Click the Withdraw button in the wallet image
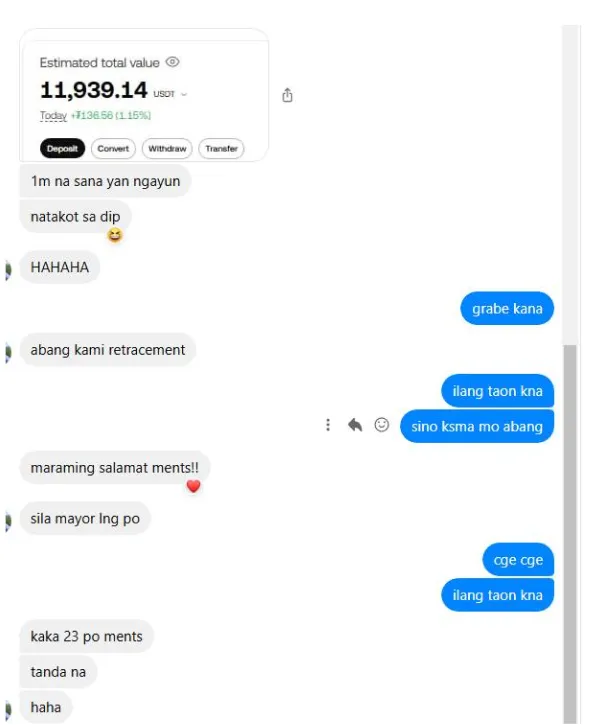This screenshot has height=725, width=596. [x=167, y=148]
